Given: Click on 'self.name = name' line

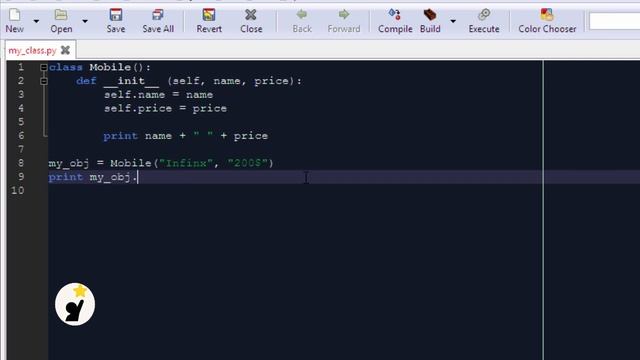Looking at the screenshot, I should (x=158, y=95).
